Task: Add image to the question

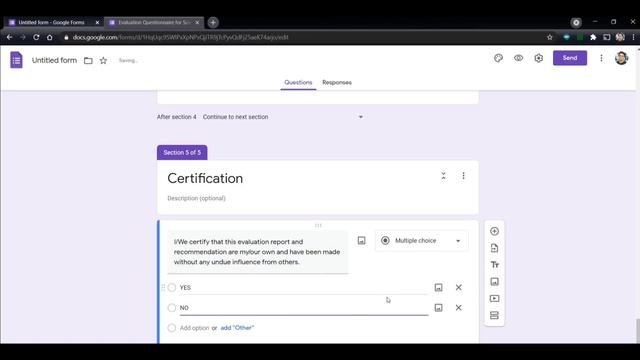Action: tap(362, 240)
